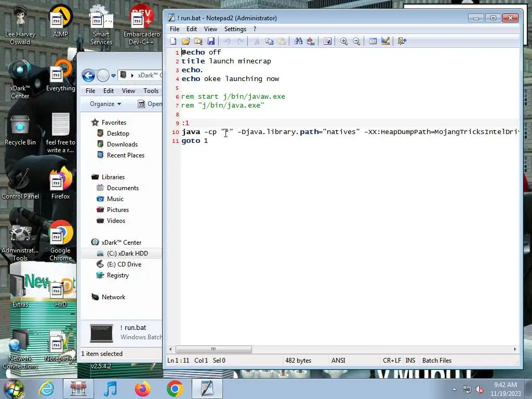
Task: Toggle word wrap toolbar icon
Action: [x=327, y=41]
